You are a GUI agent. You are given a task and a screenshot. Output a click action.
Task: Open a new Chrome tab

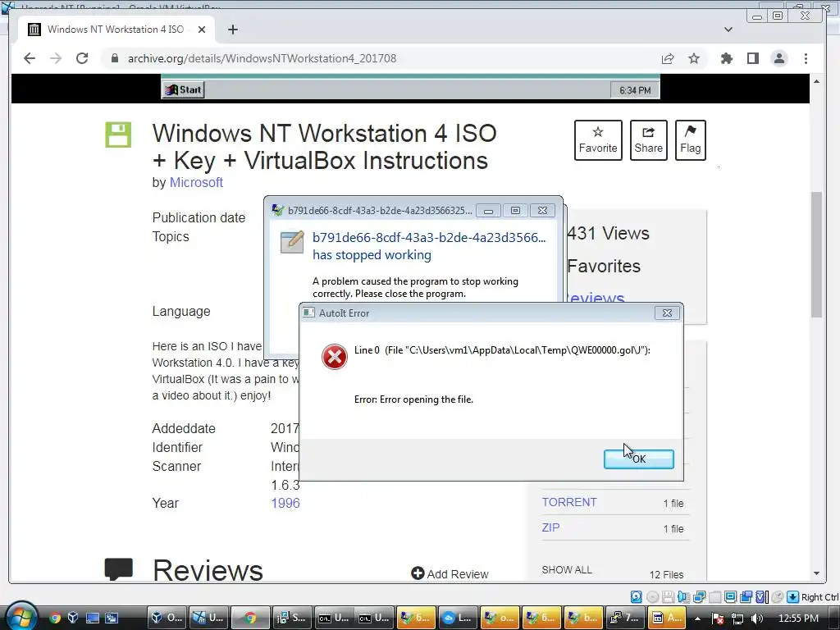(x=232, y=30)
